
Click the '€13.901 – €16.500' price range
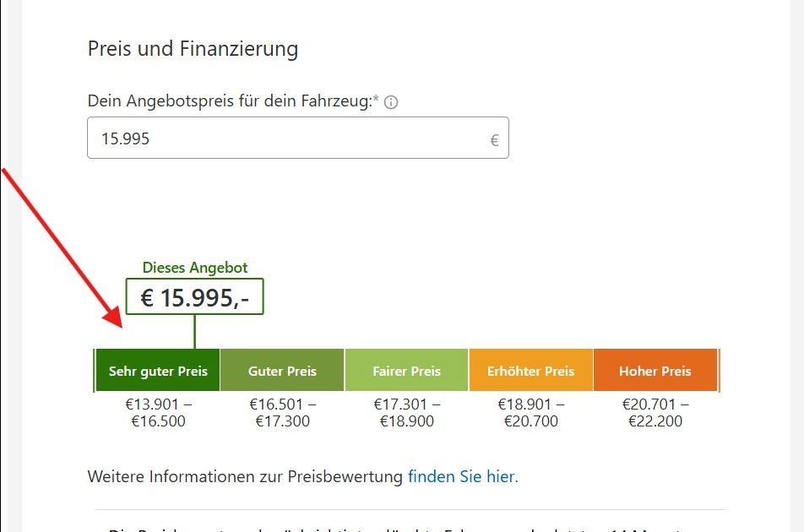(x=158, y=412)
